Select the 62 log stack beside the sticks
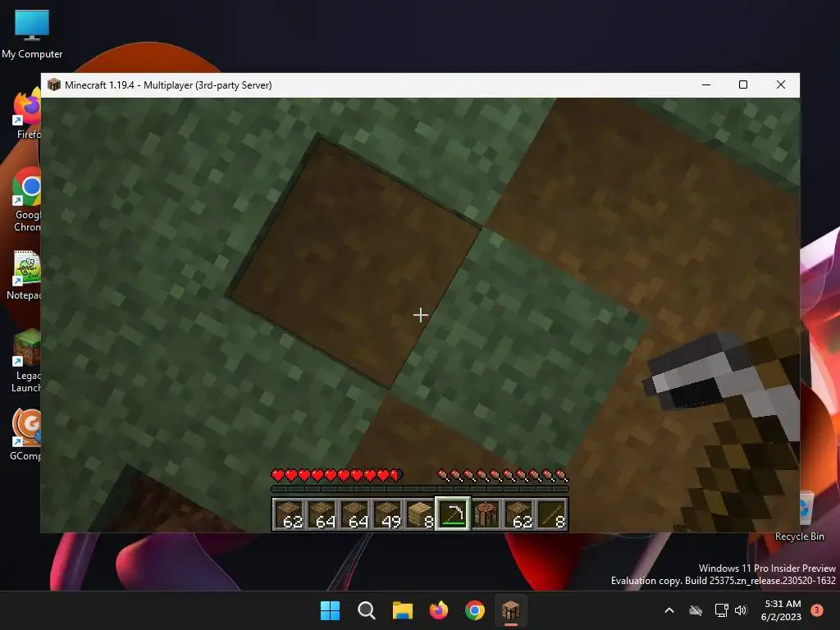 coord(518,514)
